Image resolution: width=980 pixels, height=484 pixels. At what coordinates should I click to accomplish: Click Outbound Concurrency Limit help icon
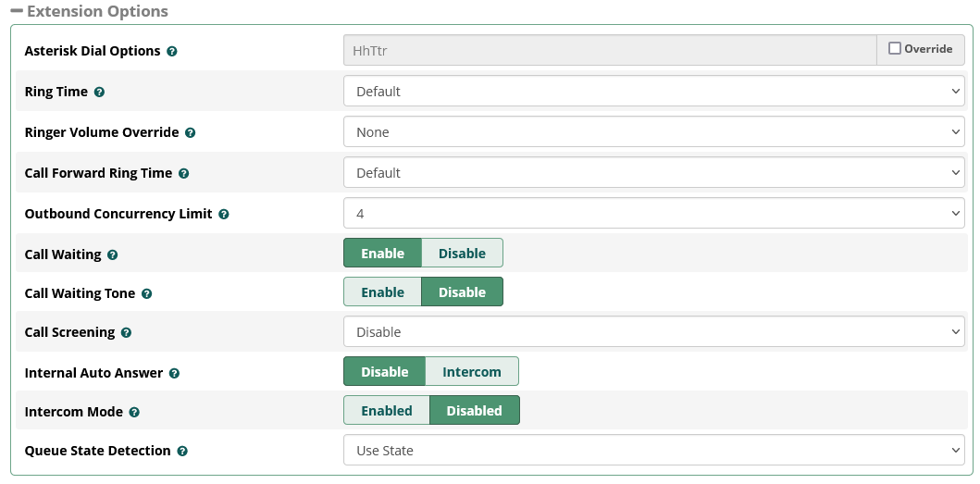pos(223,215)
